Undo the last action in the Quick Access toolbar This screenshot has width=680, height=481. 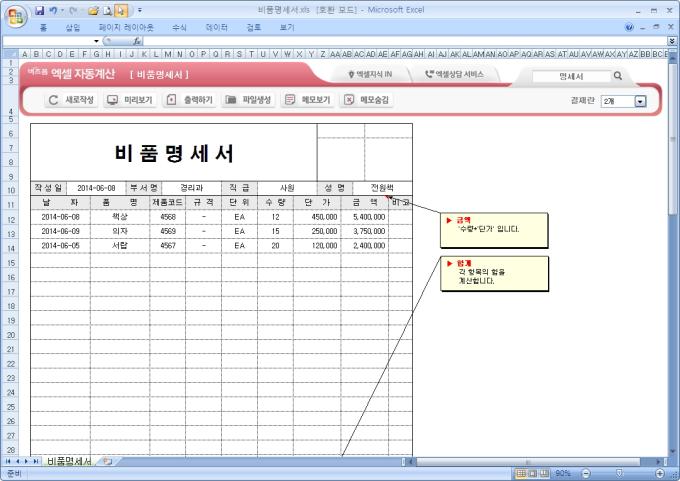tap(53, 10)
